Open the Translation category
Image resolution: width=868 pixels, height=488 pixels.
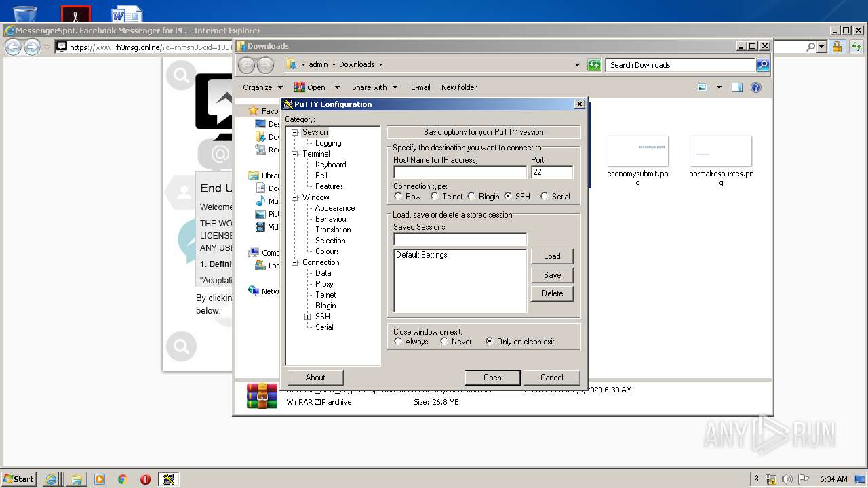(333, 230)
